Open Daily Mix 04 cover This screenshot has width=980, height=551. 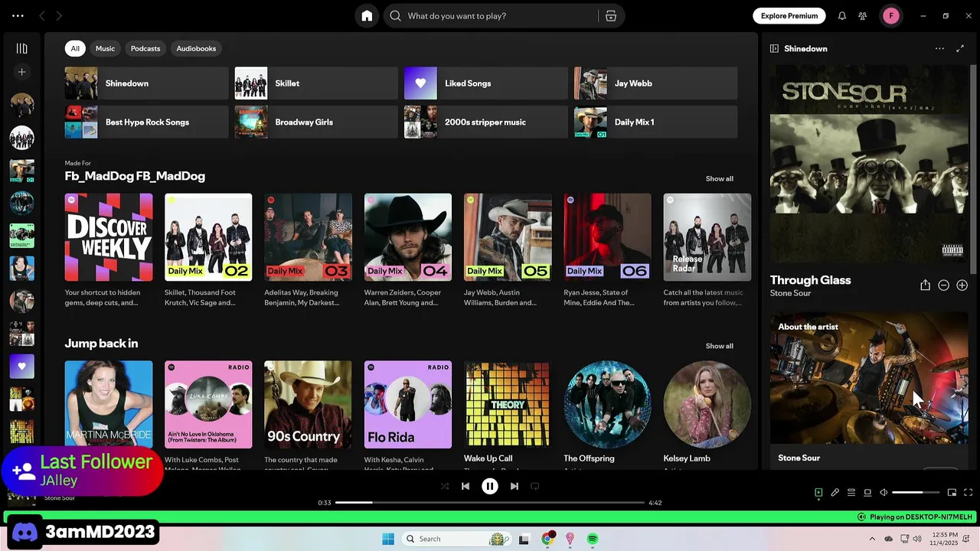pyautogui.click(x=408, y=237)
